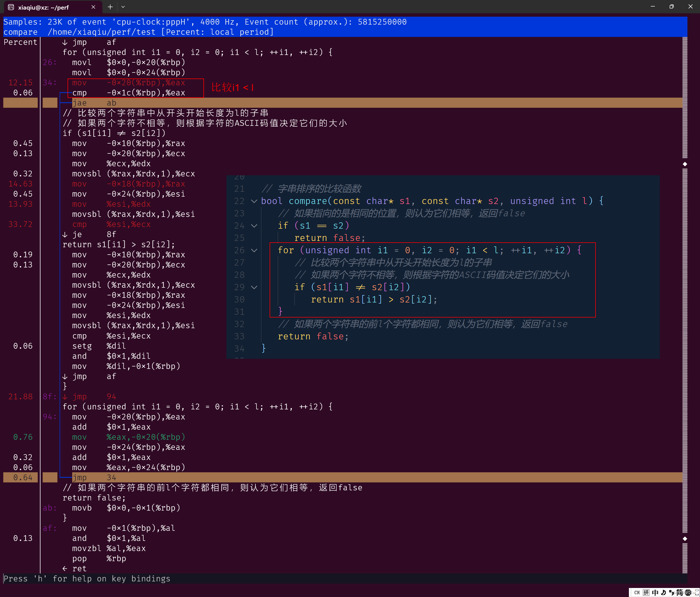The height and width of the screenshot is (597, 700).
Task: Collapse the compare function at line 22
Action: (x=254, y=201)
